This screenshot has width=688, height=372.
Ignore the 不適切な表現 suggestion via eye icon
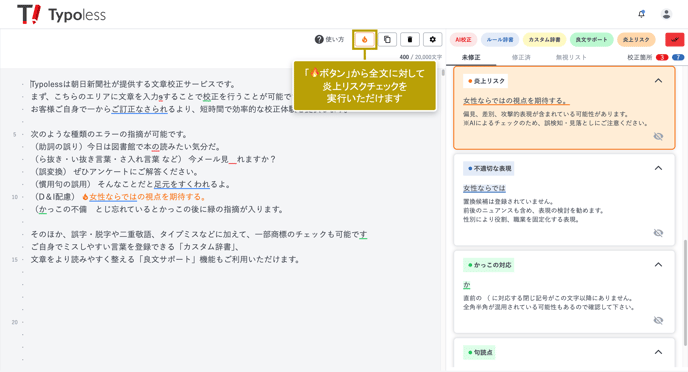pyautogui.click(x=658, y=233)
